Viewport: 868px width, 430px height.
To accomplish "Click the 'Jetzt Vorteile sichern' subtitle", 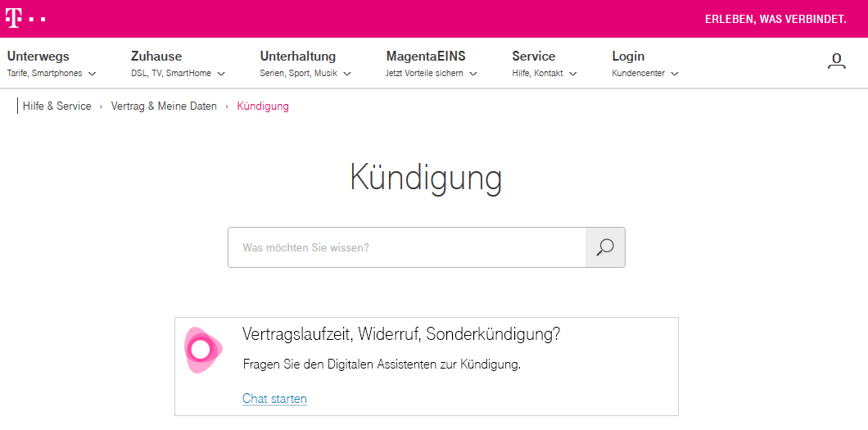I will [x=425, y=73].
